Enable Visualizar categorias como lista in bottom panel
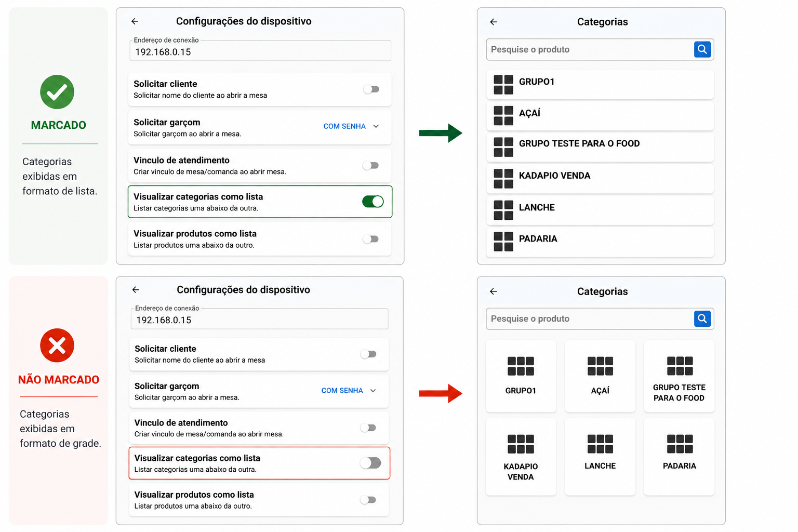The width and height of the screenshot is (798, 532). coord(370,463)
